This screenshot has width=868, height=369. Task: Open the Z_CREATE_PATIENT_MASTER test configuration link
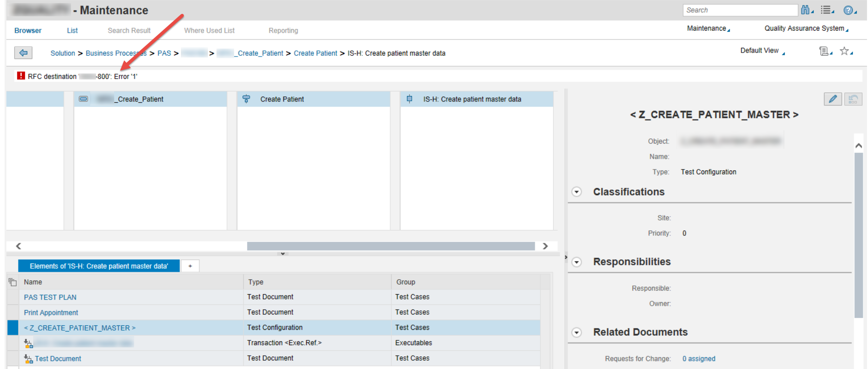[x=79, y=328]
